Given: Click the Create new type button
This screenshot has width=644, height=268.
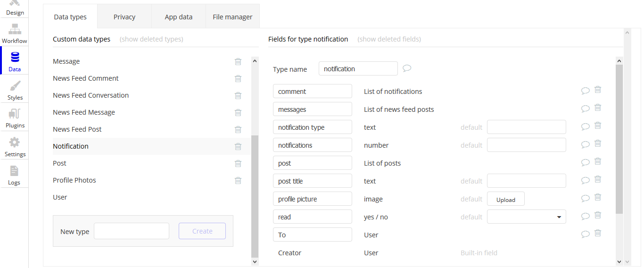Looking at the screenshot, I should [x=202, y=231].
